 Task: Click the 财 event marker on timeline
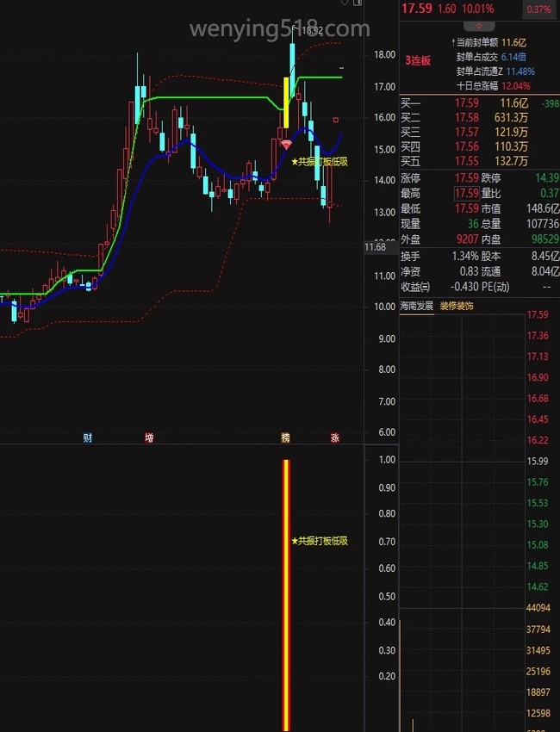[x=87, y=438]
